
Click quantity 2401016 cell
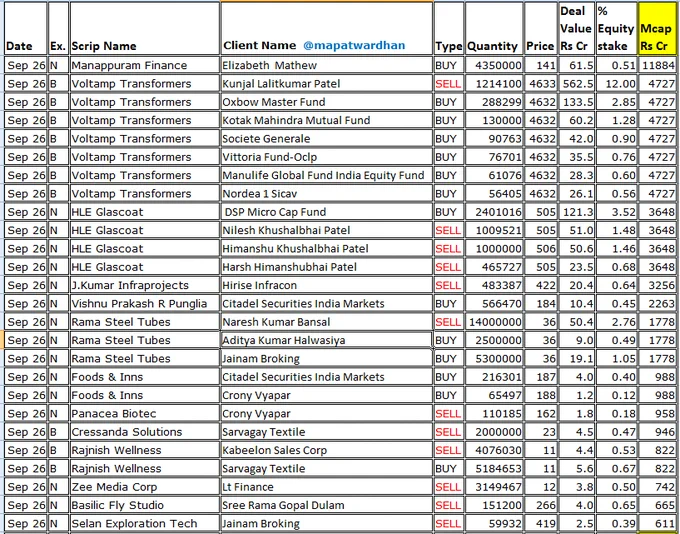point(494,212)
